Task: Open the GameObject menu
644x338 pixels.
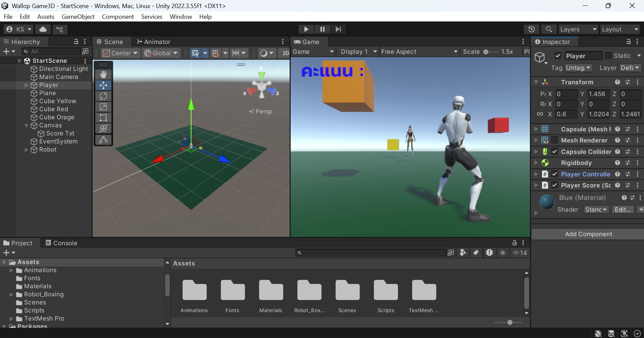Action: pos(78,16)
